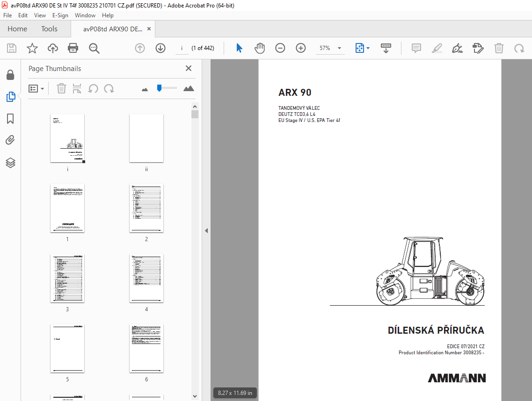Add a sticky note comment
The height and width of the screenshot is (401, 532).
tap(416, 48)
